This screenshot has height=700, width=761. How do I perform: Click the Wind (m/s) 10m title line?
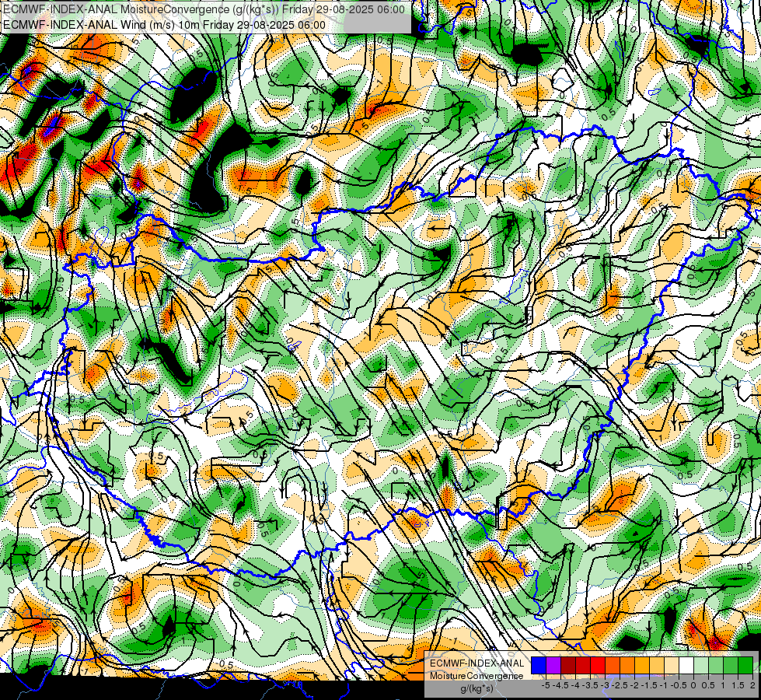point(164,25)
